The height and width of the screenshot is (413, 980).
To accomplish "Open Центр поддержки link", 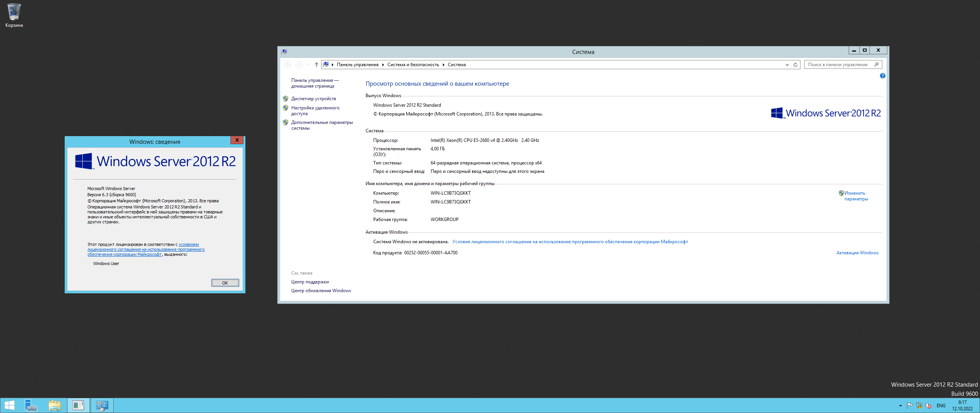I will (310, 282).
